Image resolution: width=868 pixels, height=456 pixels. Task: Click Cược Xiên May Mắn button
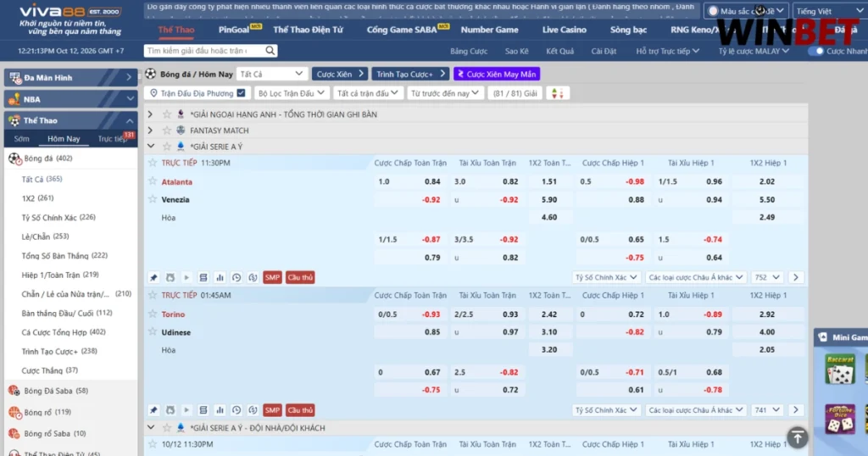point(497,74)
